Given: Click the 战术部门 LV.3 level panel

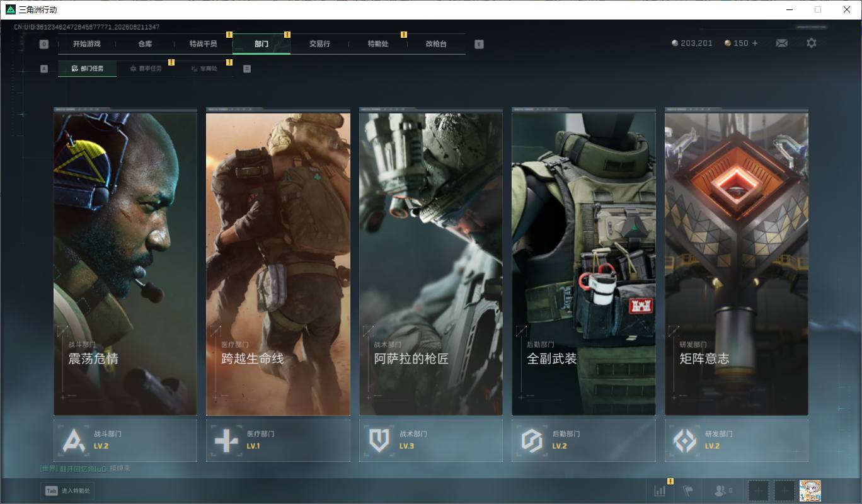Looking at the screenshot, I should tap(431, 440).
